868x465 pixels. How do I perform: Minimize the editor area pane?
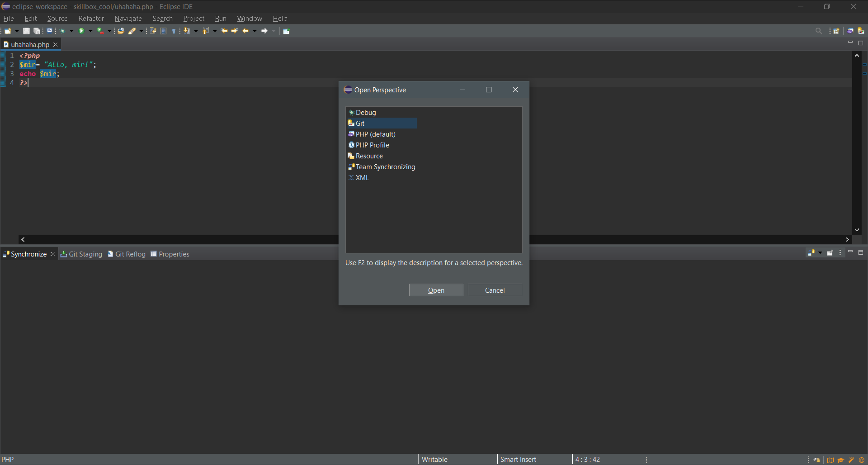(x=850, y=42)
